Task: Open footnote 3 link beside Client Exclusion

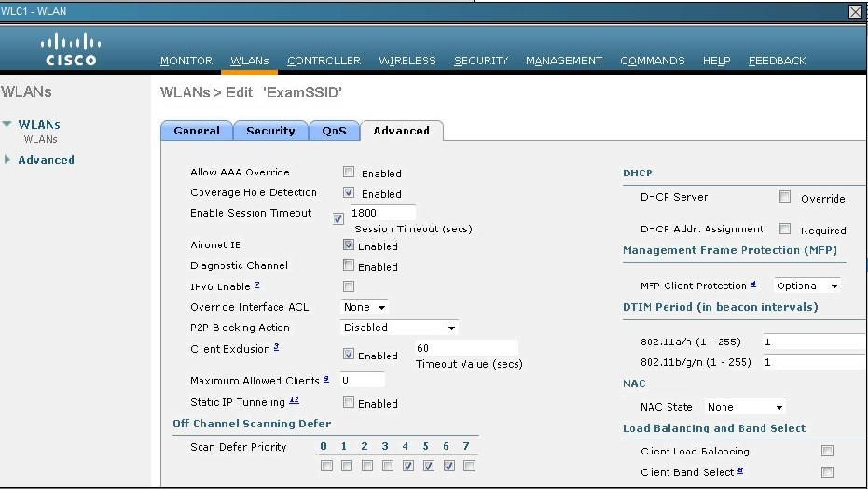Action: (276, 347)
